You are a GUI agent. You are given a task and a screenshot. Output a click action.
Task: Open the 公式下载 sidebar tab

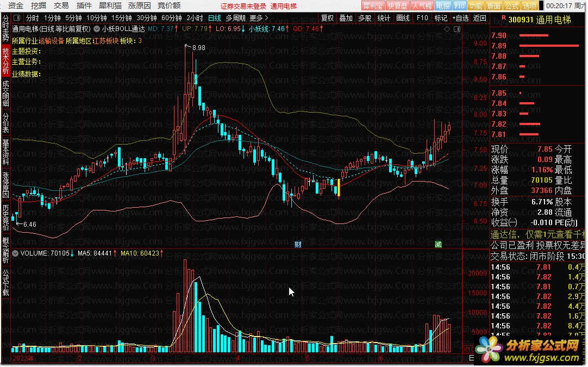coord(5,283)
